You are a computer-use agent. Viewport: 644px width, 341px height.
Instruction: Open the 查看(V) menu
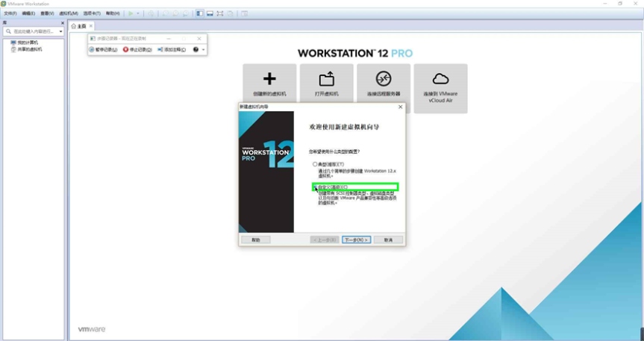[x=47, y=13]
